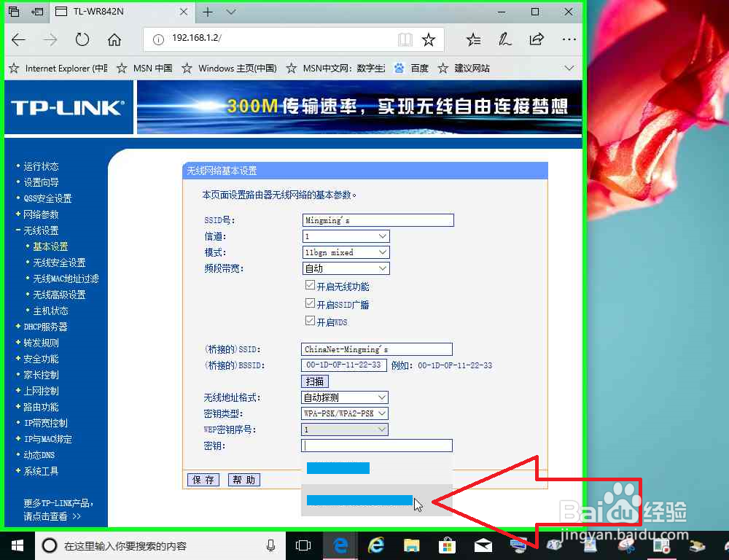Viewport: 729px width, 560px height.
Task: Click the (桥接的)BSSID input field
Action: (344, 365)
